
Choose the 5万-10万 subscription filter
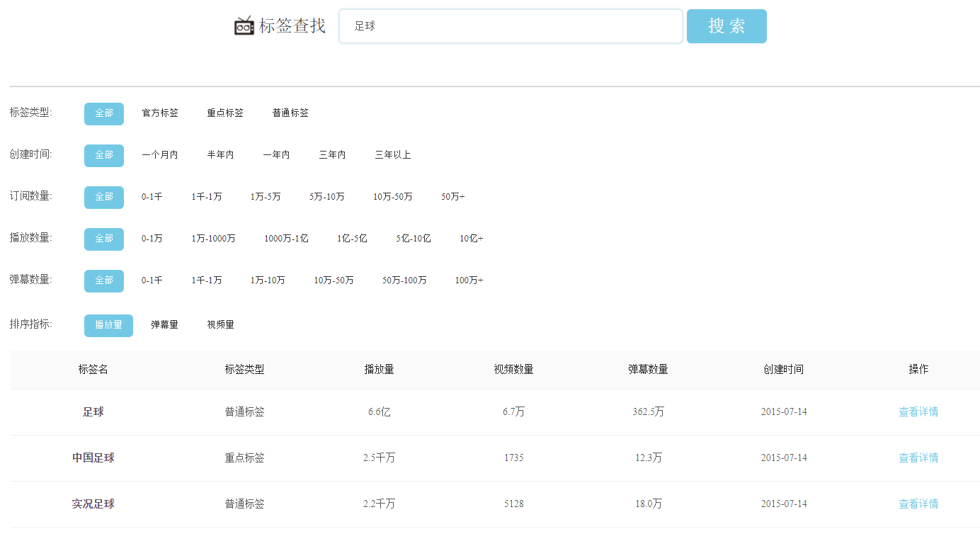(x=327, y=197)
